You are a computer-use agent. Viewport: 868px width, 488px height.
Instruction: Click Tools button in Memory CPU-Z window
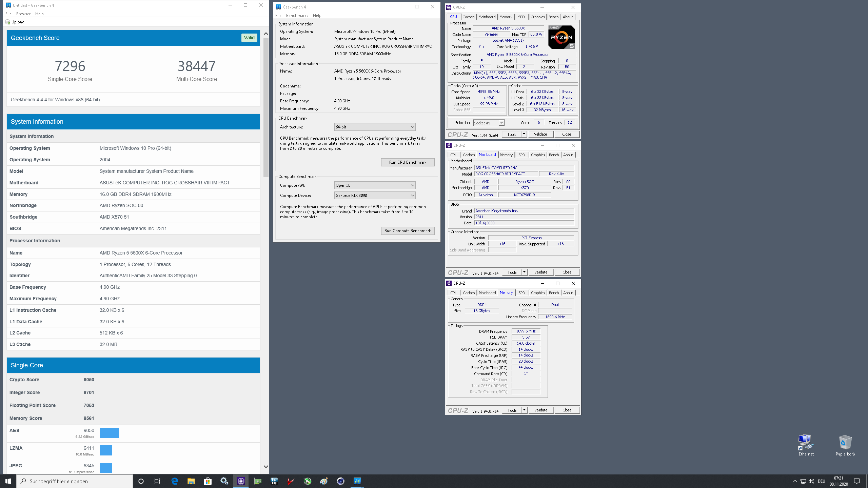pos(512,410)
